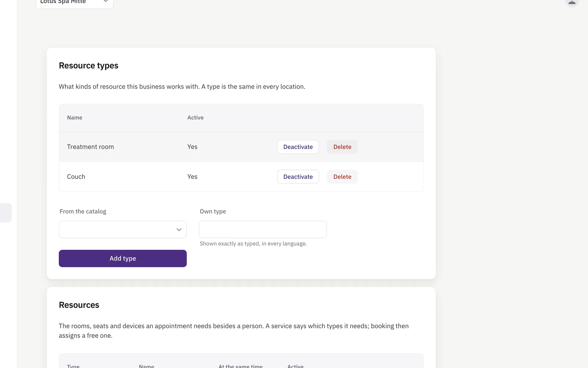Deactivate the Couch resource type
The height and width of the screenshot is (368, 588).
tap(298, 177)
